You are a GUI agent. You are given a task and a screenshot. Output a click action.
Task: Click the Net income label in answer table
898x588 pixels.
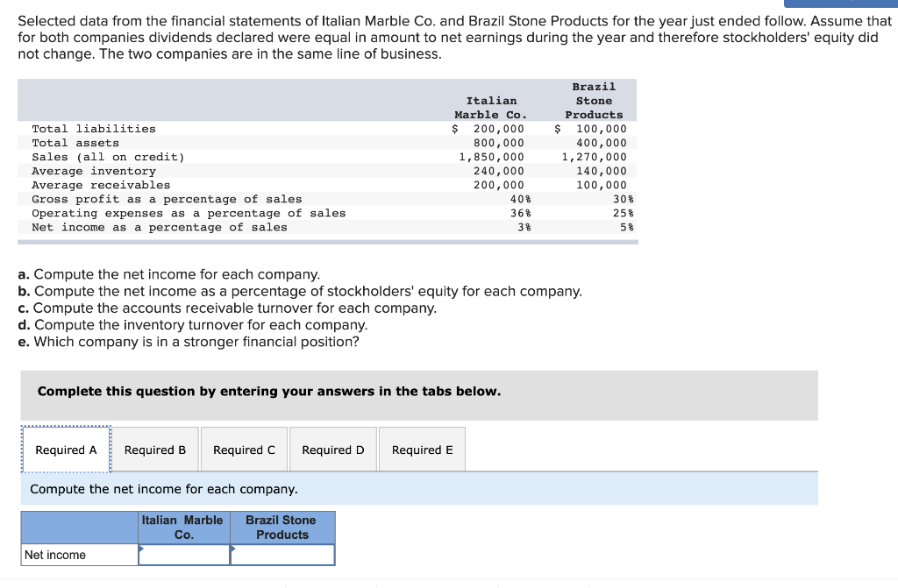pos(55,555)
